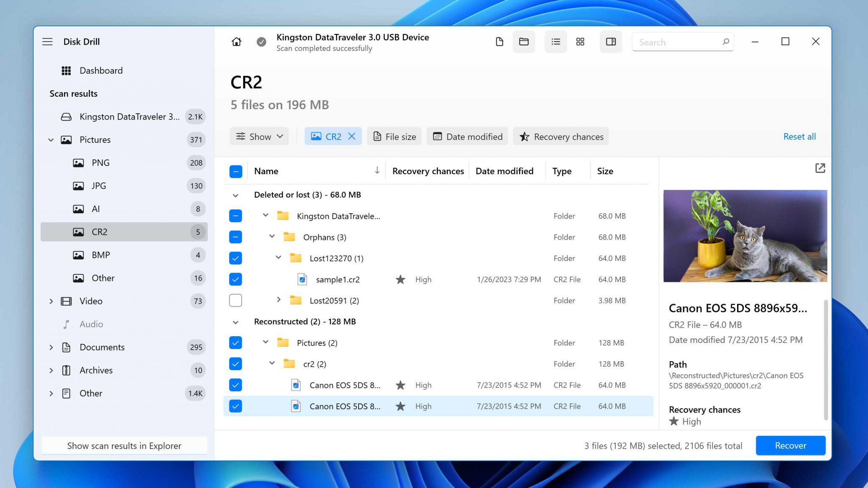Open folder view from the toolbar
Viewport: 868px width, 488px height.
[x=524, y=42]
